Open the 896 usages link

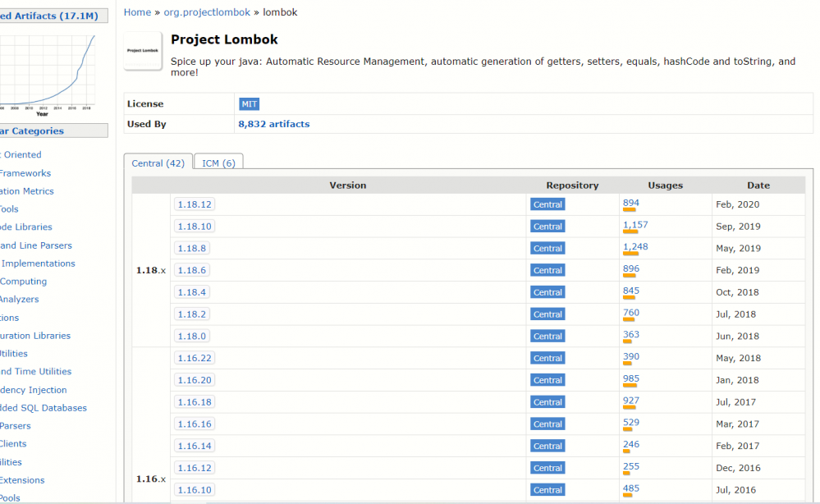[x=630, y=268]
